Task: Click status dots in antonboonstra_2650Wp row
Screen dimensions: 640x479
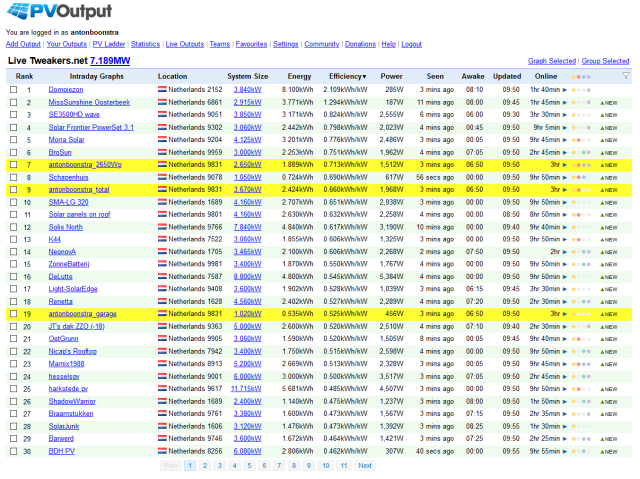Action: tap(581, 165)
